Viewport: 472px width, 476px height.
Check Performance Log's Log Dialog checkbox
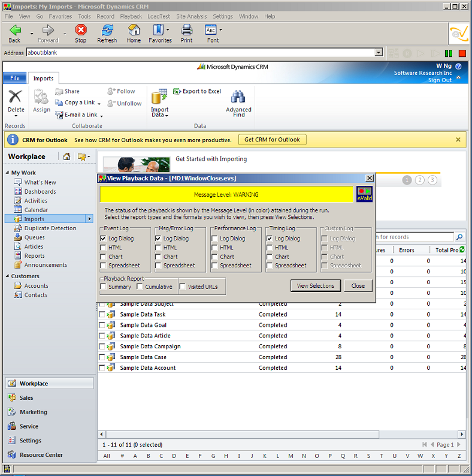point(214,239)
